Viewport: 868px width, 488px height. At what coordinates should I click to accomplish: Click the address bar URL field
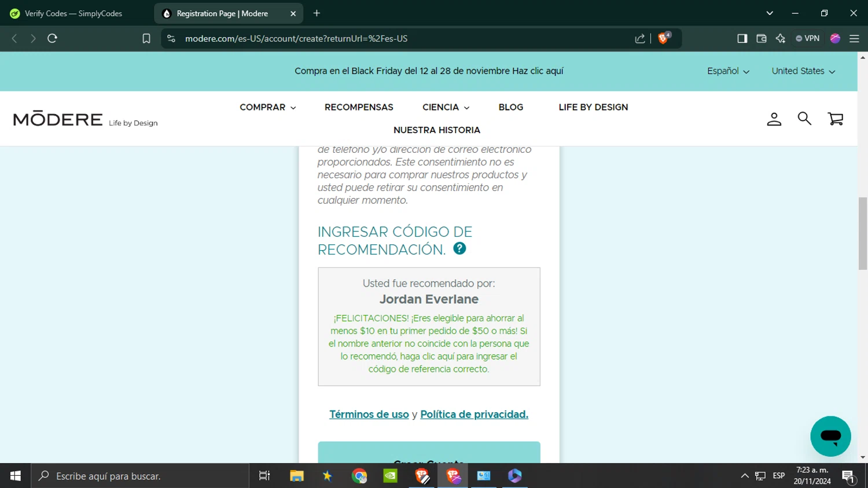[405, 38]
